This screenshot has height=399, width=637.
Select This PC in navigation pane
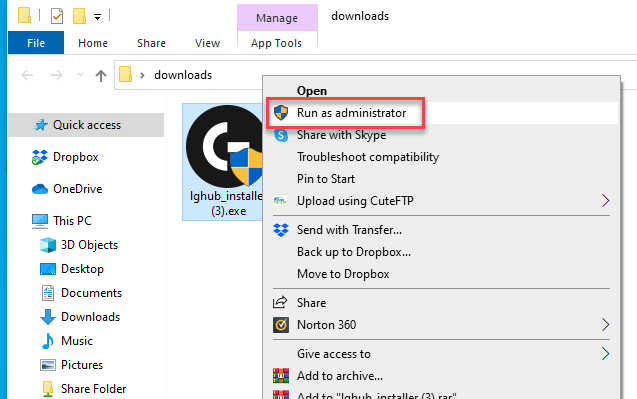(x=72, y=221)
